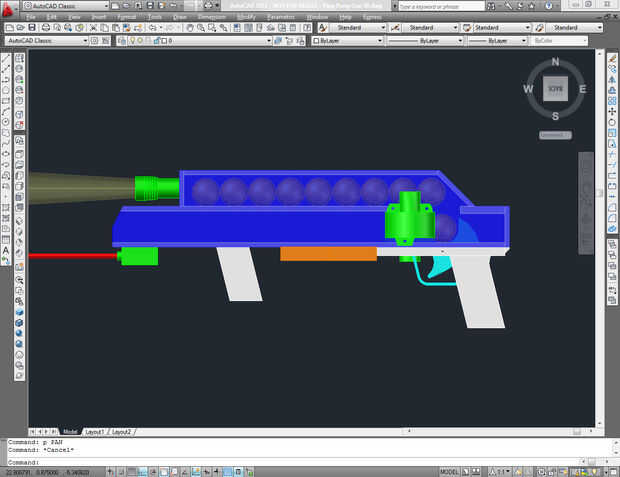Open the layer list dropdown showing 0

tap(194, 41)
